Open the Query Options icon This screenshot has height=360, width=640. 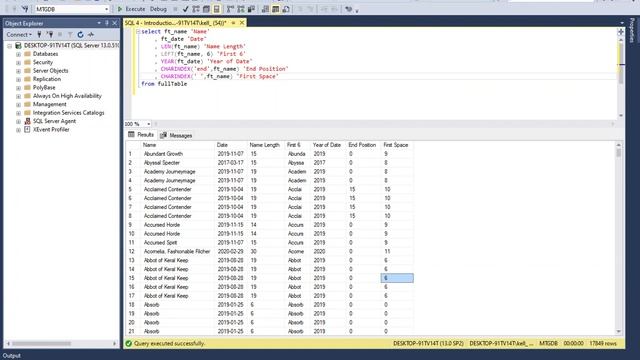click(x=207, y=9)
